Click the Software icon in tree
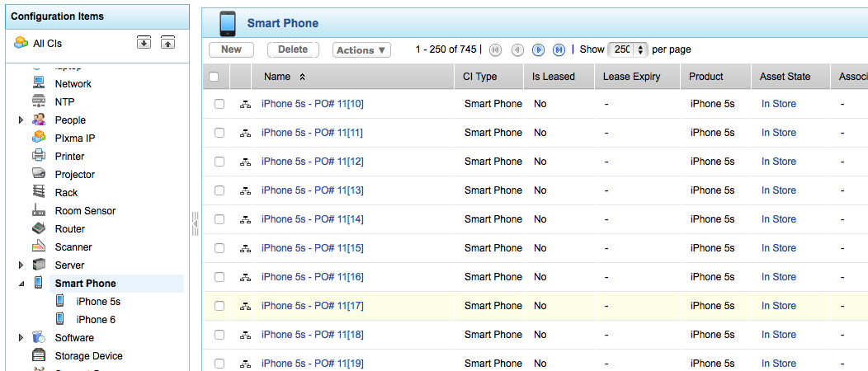Screen dimensions: 868x371 coord(38,337)
